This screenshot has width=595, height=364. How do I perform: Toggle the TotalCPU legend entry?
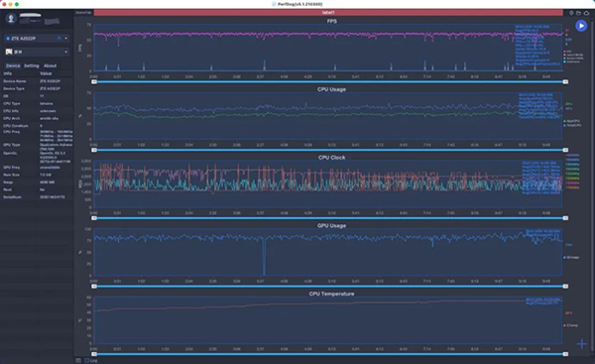point(572,125)
